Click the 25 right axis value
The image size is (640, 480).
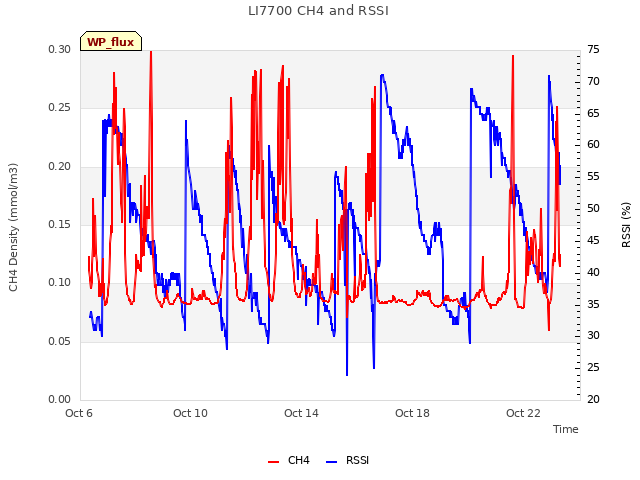tap(593, 367)
